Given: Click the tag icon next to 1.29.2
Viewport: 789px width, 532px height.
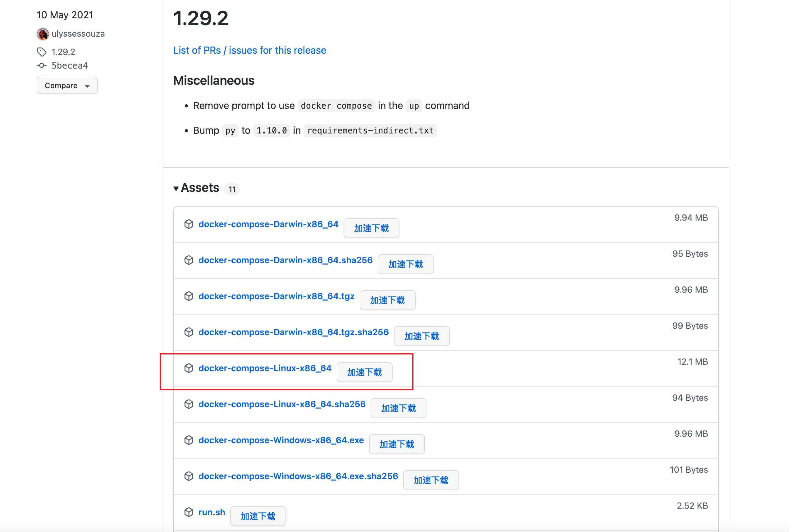Looking at the screenshot, I should coord(41,52).
